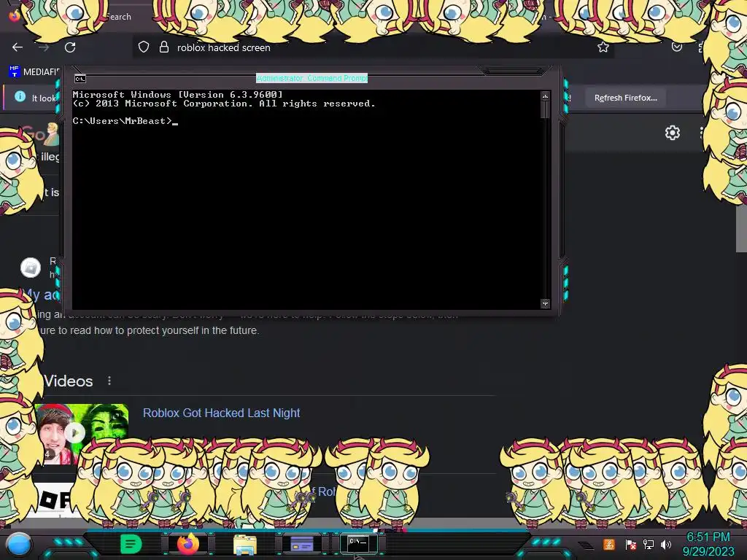
Task: Go back in Firefox
Action: coord(18,47)
